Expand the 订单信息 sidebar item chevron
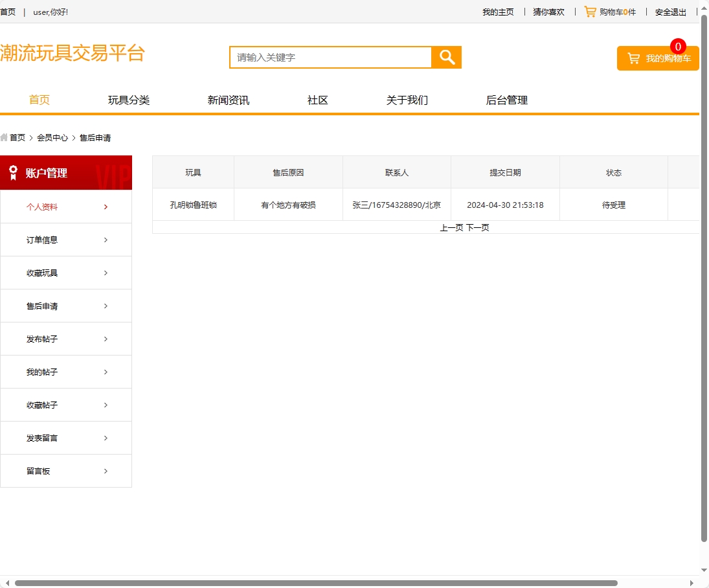Screen dimensions: 709x588 click(x=106, y=240)
